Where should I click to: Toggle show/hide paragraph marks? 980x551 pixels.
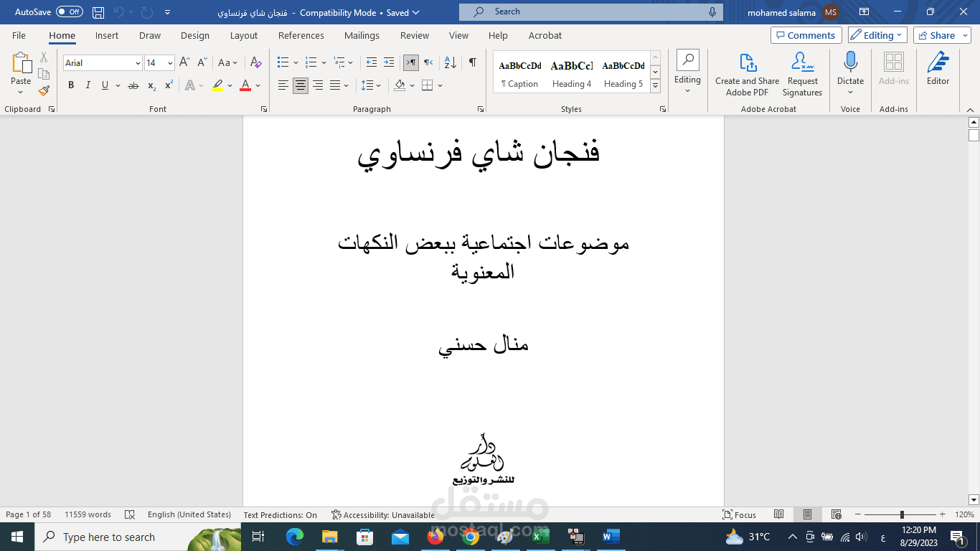(x=473, y=62)
